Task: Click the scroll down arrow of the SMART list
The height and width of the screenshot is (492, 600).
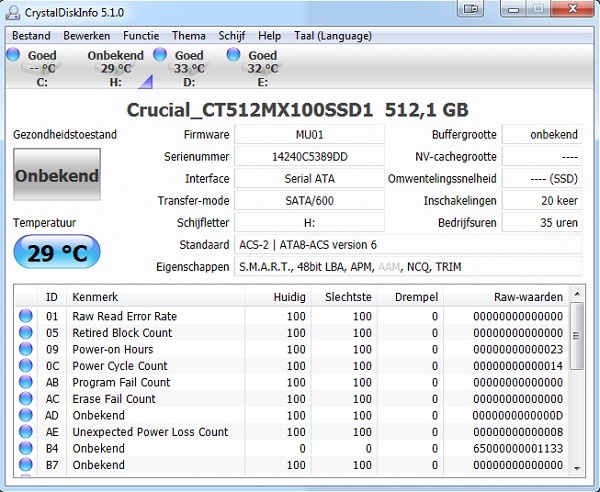Action: [577, 469]
